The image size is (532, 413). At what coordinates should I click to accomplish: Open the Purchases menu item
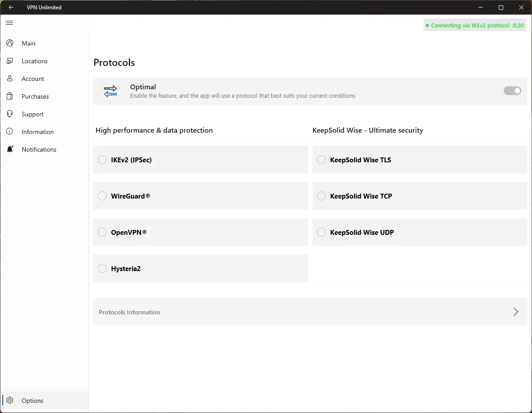(44, 96)
